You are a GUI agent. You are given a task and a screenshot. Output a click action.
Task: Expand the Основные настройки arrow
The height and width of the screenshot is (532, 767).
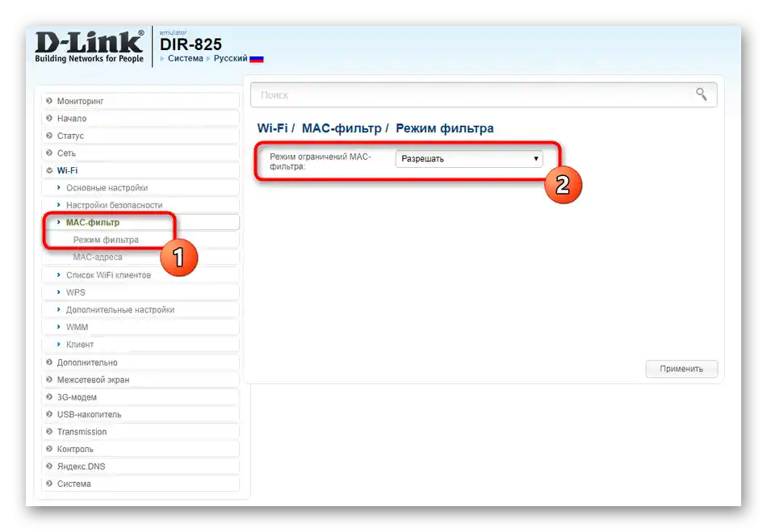[x=59, y=188]
